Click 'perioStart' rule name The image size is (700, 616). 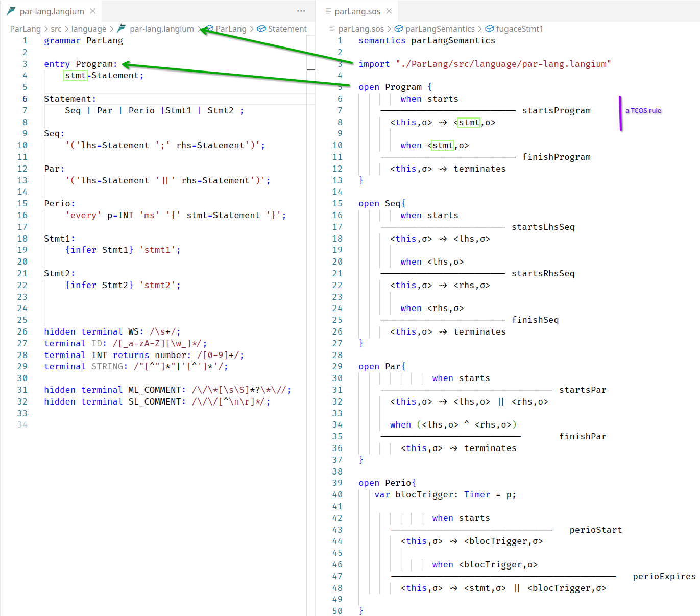pyautogui.click(x=596, y=530)
